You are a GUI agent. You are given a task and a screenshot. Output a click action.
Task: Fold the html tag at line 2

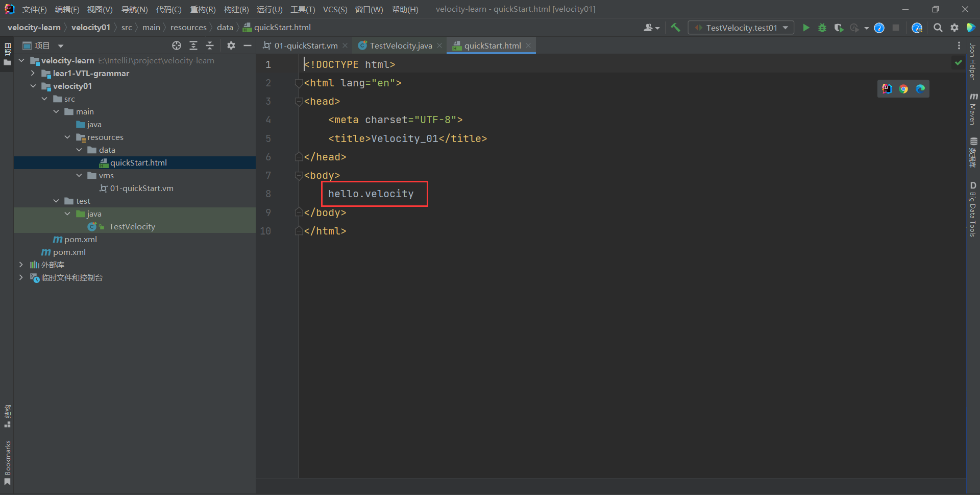coord(299,83)
